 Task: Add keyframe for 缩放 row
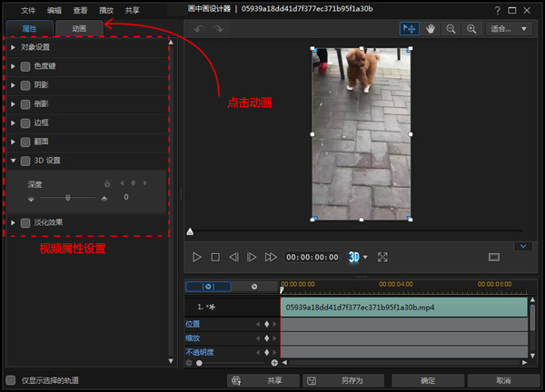266,338
